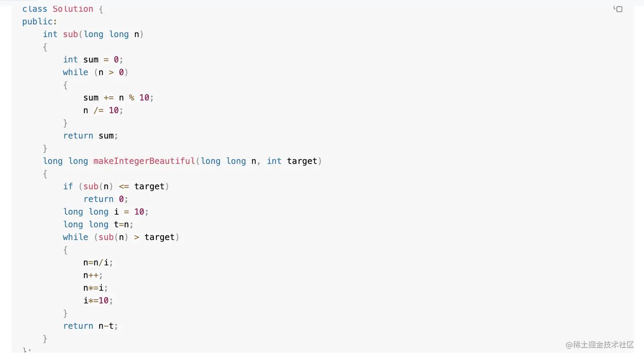This screenshot has height=359, width=644.
Task: Click the 'while (sub(n) > target)' line
Action: (x=121, y=237)
